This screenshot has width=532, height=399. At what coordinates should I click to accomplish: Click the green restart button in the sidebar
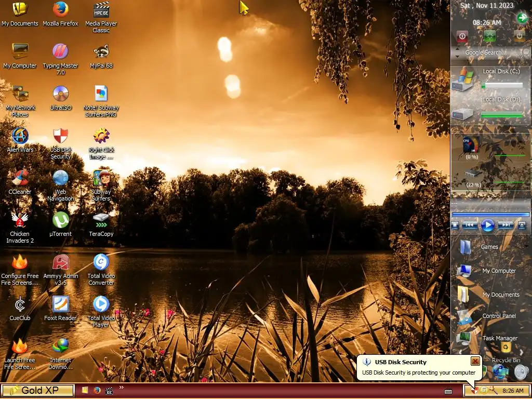coord(489,36)
